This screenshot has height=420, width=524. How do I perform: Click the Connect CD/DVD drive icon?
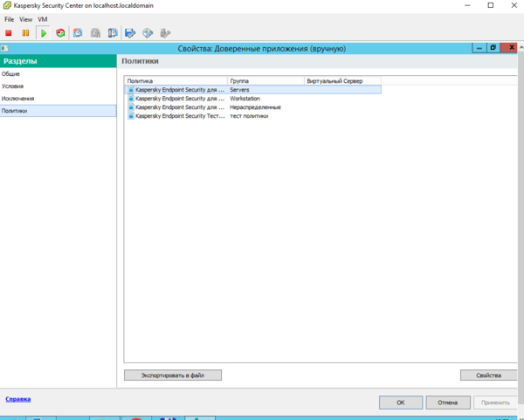148,33
